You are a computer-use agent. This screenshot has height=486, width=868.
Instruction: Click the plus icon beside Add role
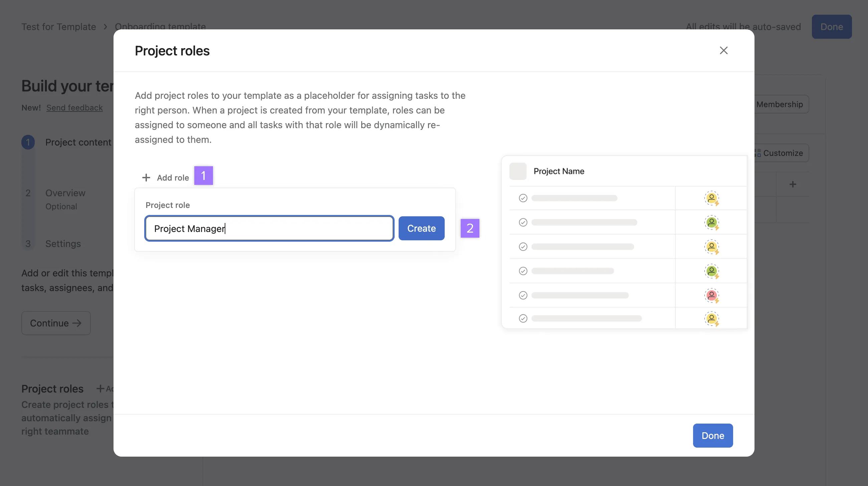146,177
